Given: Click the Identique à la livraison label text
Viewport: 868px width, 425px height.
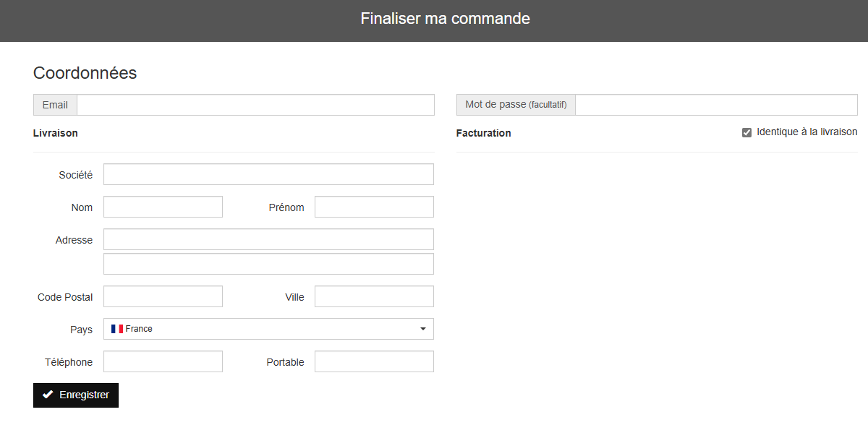Looking at the screenshot, I should pyautogui.click(x=807, y=132).
